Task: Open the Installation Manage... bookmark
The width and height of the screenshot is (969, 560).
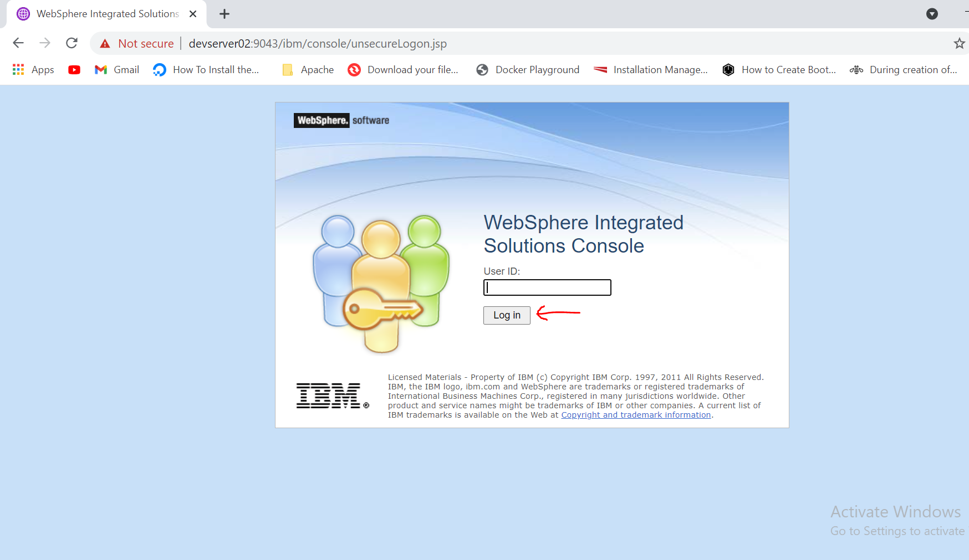Action: 651,70
